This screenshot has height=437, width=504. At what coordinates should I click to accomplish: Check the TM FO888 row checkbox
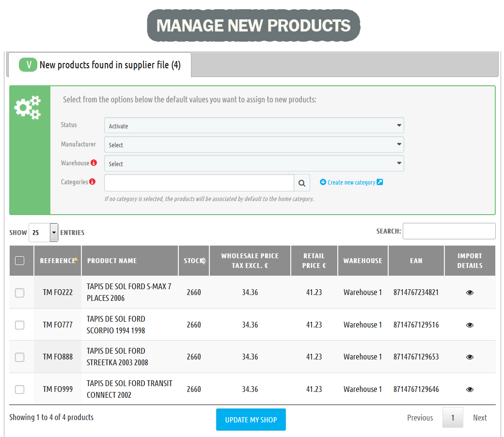click(x=20, y=357)
